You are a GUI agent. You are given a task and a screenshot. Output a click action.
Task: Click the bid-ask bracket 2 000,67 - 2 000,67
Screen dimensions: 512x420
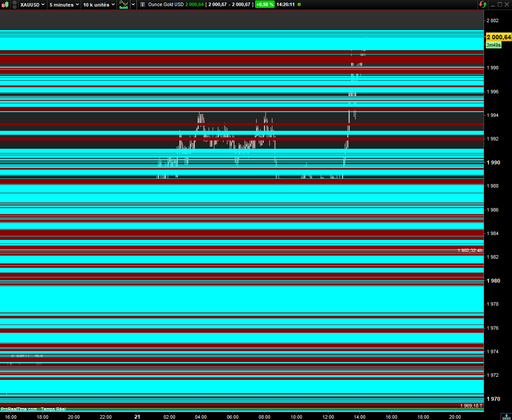(229, 4)
